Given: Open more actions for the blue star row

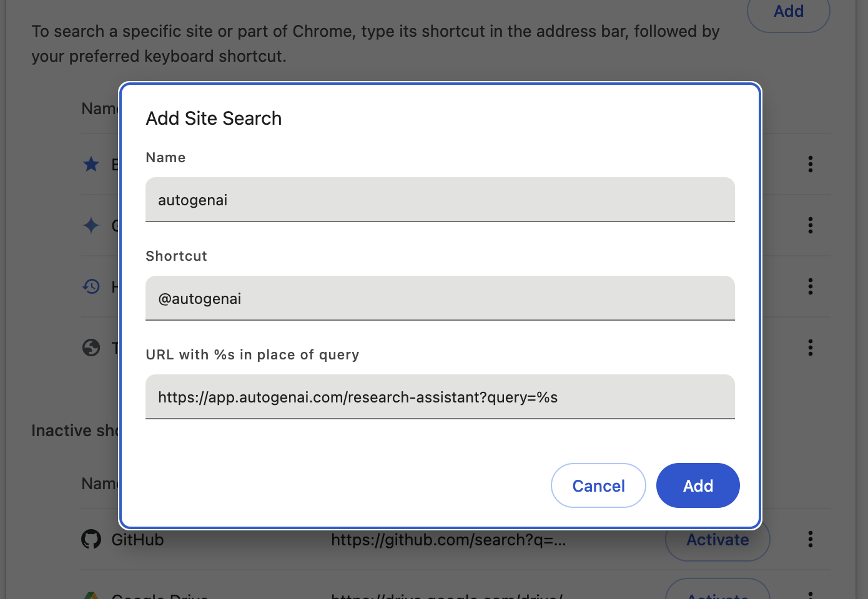Looking at the screenshot, I should point(811,164).
